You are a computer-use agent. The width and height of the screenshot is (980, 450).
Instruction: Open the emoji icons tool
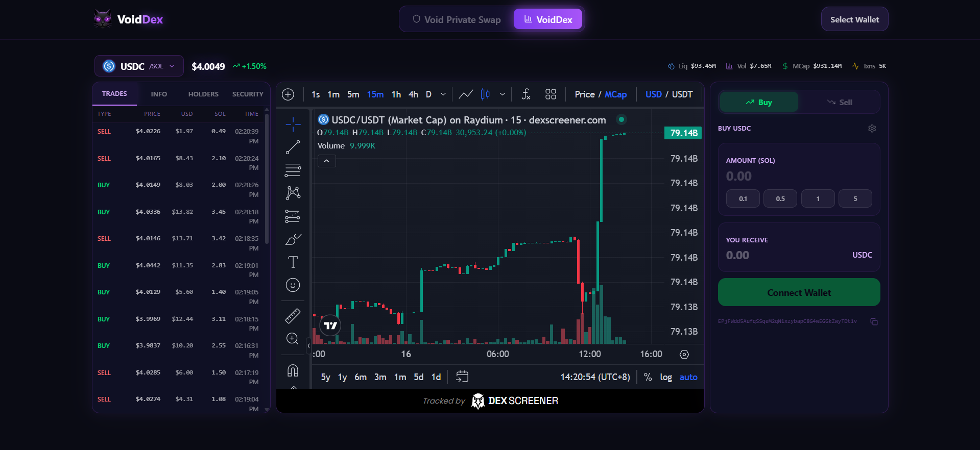point(293,285)
